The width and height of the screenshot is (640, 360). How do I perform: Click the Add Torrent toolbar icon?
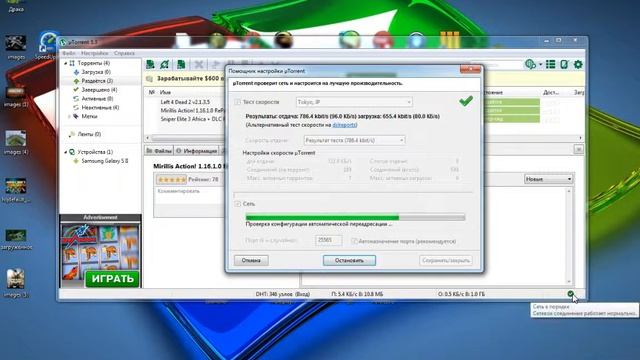point(150,64)
